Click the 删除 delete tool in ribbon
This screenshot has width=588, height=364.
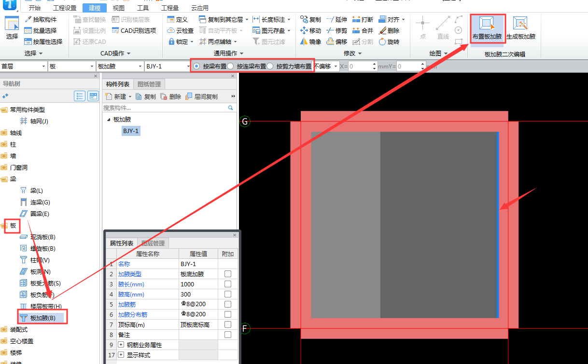389,30
